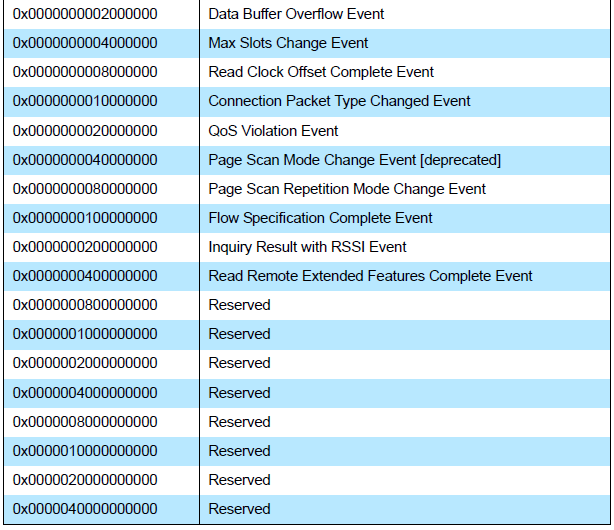
Task: Click the value 0x0000000100000000
Action: (x=85, y=218)
